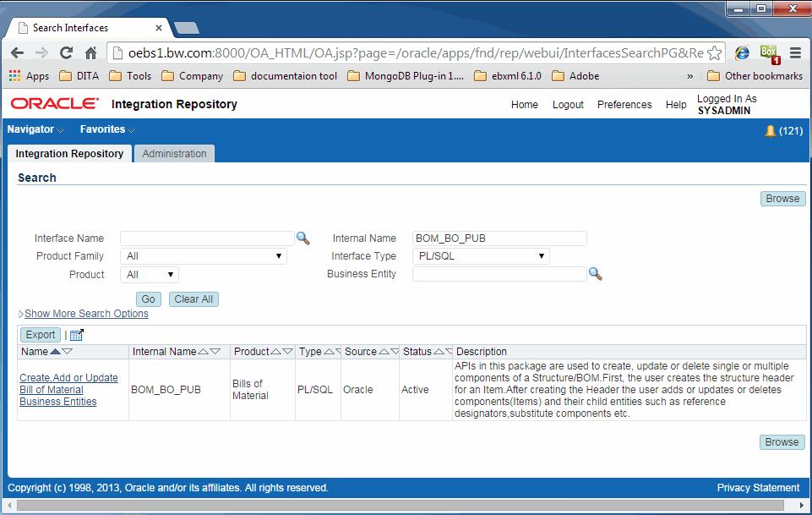Open the Other bookmarks folder
Screen dimensions: 812x515
[x=755, y=76]
